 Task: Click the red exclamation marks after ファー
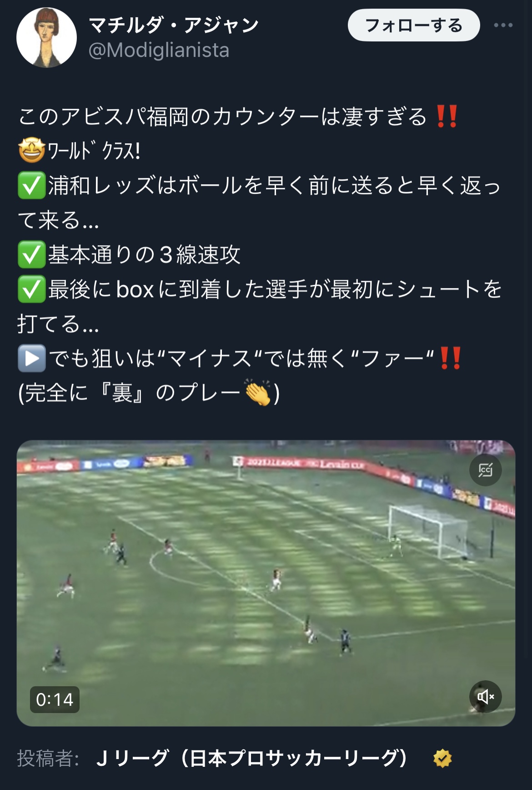pos(451,358)
